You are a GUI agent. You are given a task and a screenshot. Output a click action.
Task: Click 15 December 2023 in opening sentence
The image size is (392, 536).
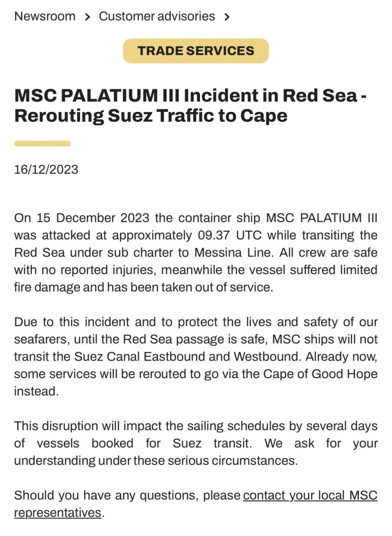[93, 218]
